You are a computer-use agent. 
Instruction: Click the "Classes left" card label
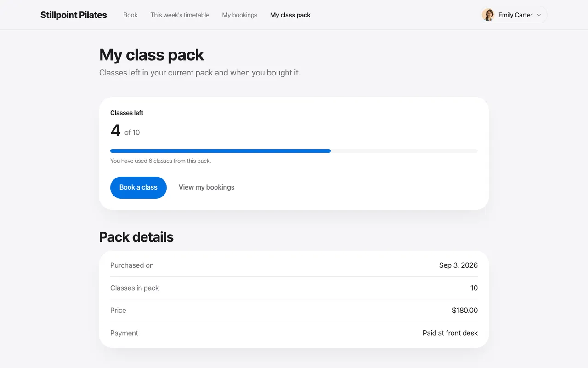tap(127, 113)
